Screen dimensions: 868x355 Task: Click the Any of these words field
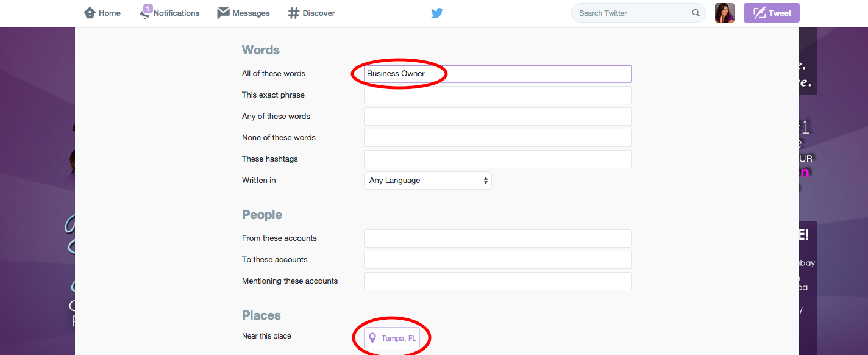pyautogui.click(x=498, y=117)
